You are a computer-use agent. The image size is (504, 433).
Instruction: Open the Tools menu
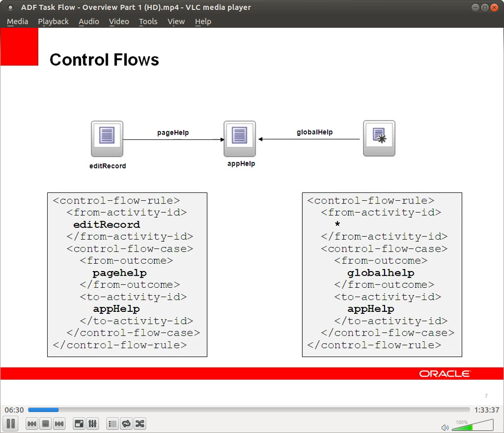pos(148,21)
